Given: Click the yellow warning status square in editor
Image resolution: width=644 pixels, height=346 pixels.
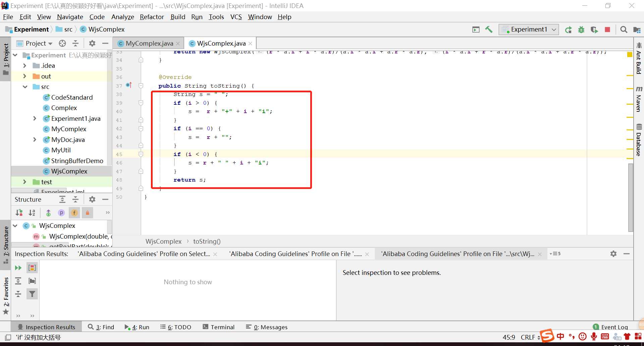Looking at the screenshot, I should [630, 55].
